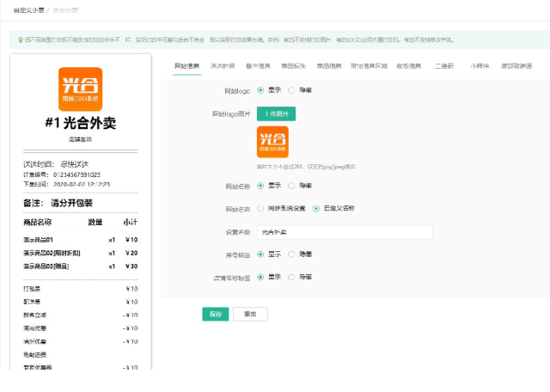
Task: Go to 自定义小票 in the breadcrumb
Action: tap(28, 10)
